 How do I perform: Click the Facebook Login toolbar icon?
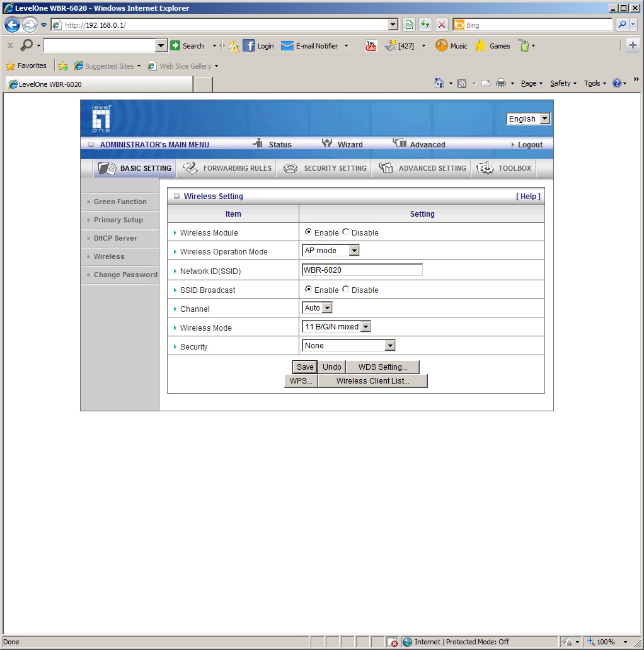click(x=248, y=45)
